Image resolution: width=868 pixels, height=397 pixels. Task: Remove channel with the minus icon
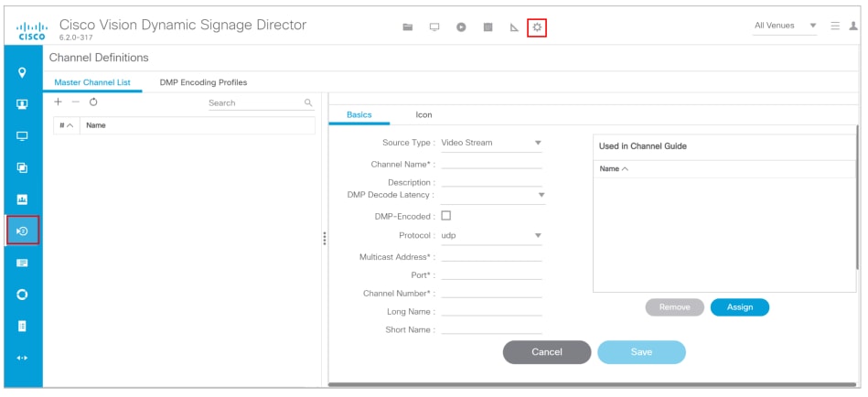[x=76, y=102]
